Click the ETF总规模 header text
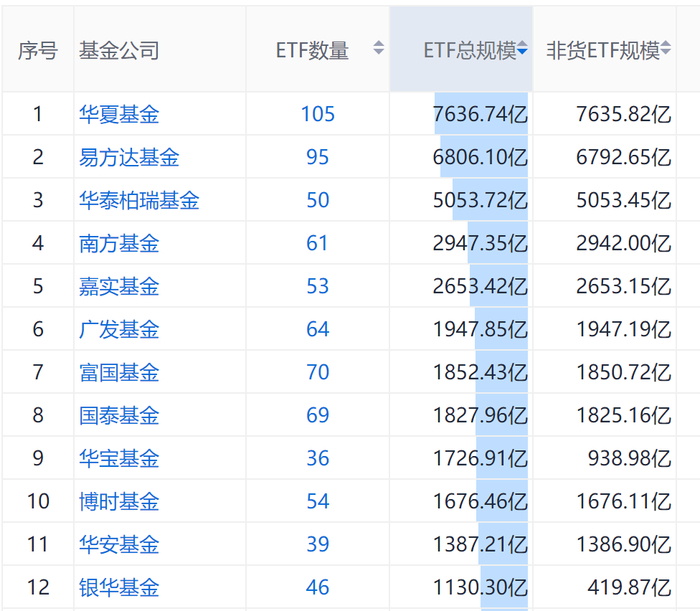This screenshot has width=700, height=611. (470, 50)
